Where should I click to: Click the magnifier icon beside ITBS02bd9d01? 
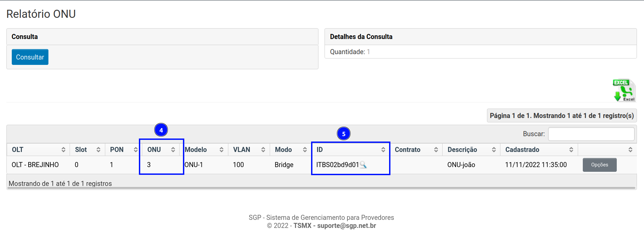pyautogui.click(x=363, y=165)
